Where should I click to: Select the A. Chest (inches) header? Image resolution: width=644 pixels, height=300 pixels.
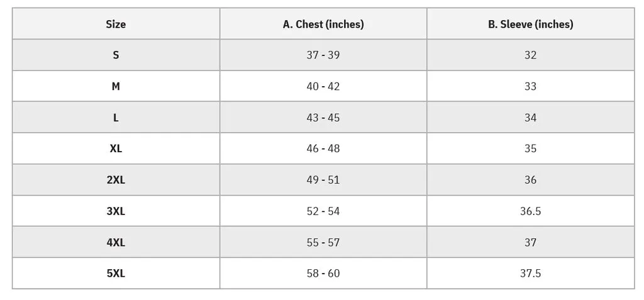pos(323,25)
